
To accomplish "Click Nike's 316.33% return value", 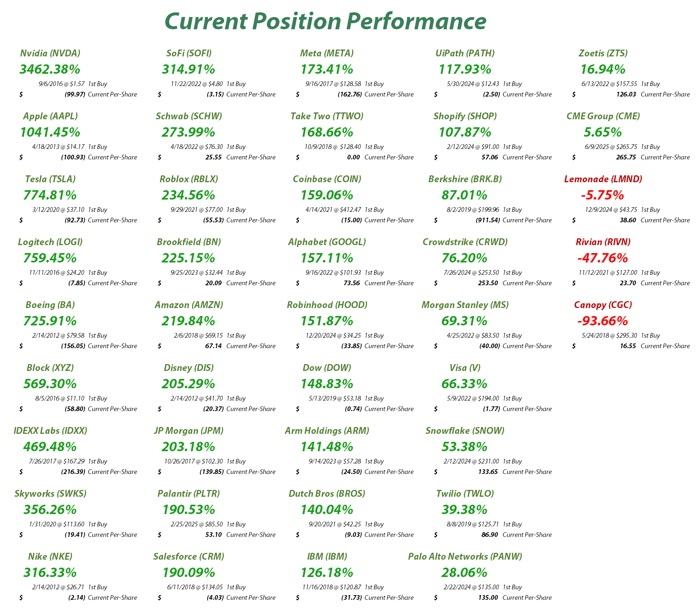I will coord(50,572).
